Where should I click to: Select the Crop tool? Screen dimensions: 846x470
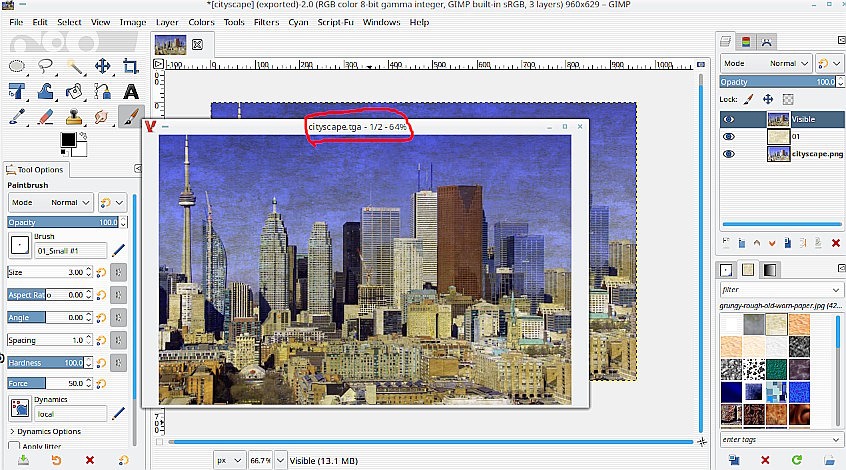[131, 66]
